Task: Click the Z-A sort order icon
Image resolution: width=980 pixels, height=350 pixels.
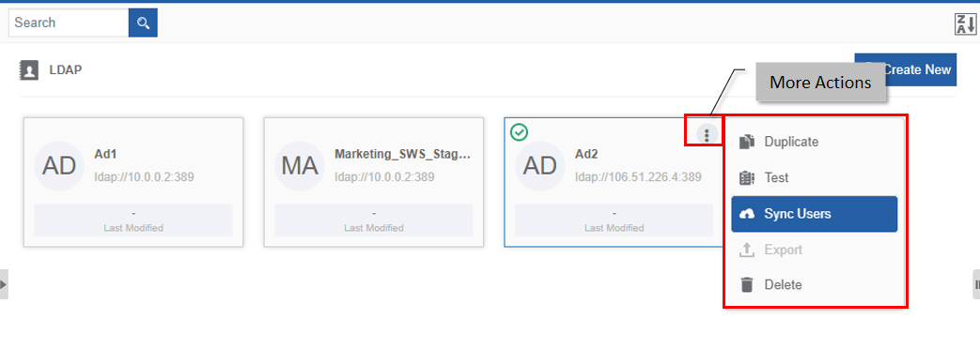Action: (x=965, y=24)
